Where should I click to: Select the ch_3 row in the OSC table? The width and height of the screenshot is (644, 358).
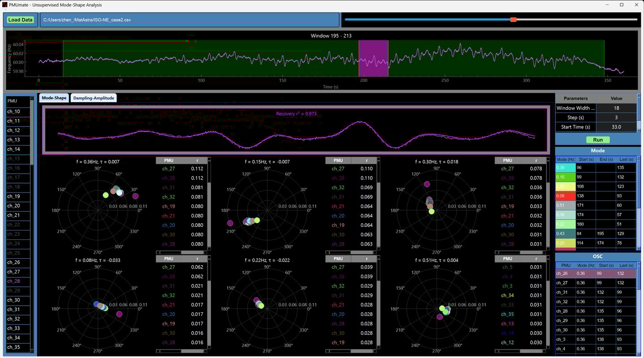click(x=596, y=339)
